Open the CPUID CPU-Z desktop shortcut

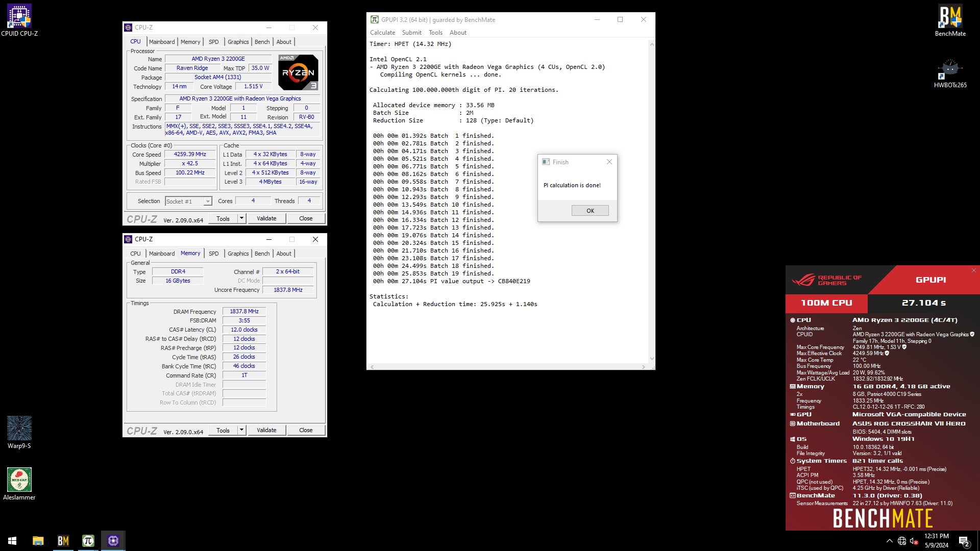click(19, 20)
